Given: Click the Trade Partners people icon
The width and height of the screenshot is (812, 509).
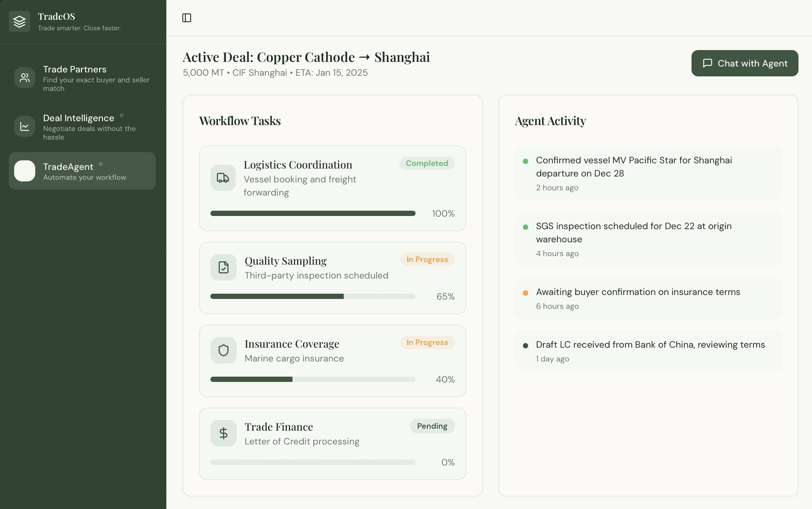Looking at the screenshot, I should pyautogui.click(x=25, y=78).
